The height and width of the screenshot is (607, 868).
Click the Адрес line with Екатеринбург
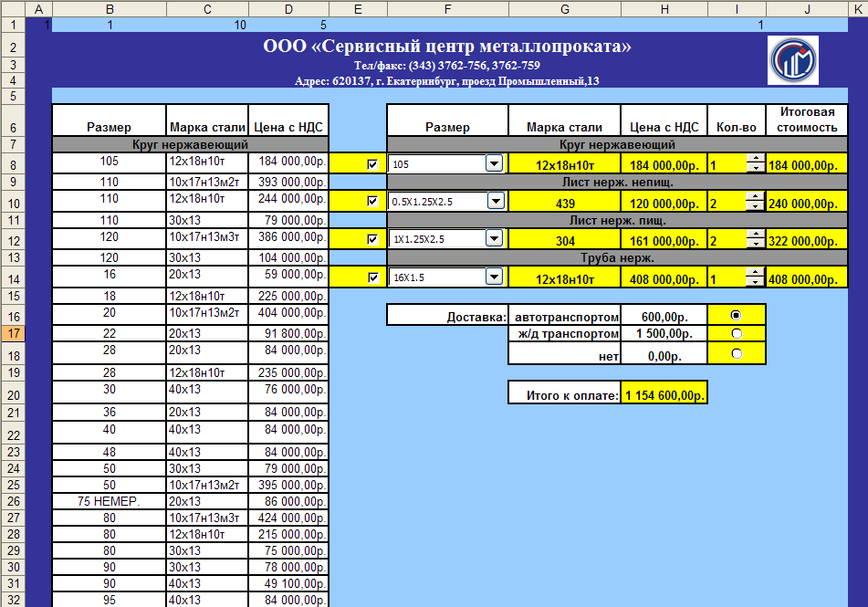[447, 81]
